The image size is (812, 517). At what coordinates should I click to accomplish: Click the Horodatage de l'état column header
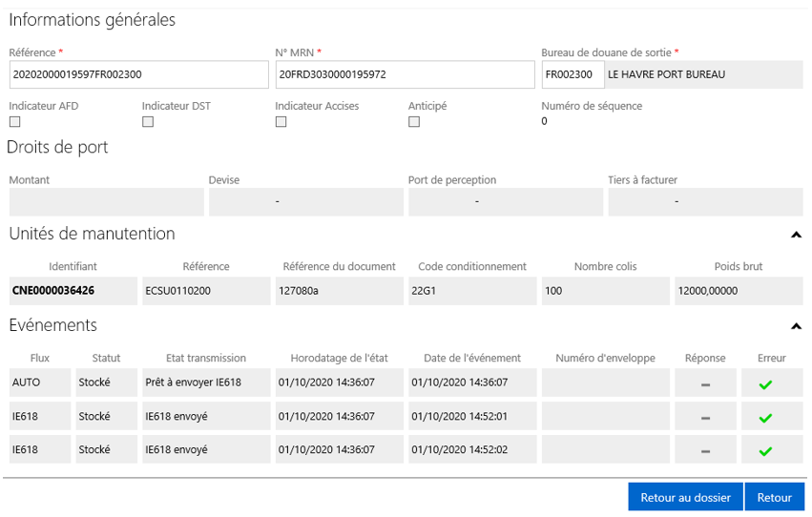click(x=339, y=358)
